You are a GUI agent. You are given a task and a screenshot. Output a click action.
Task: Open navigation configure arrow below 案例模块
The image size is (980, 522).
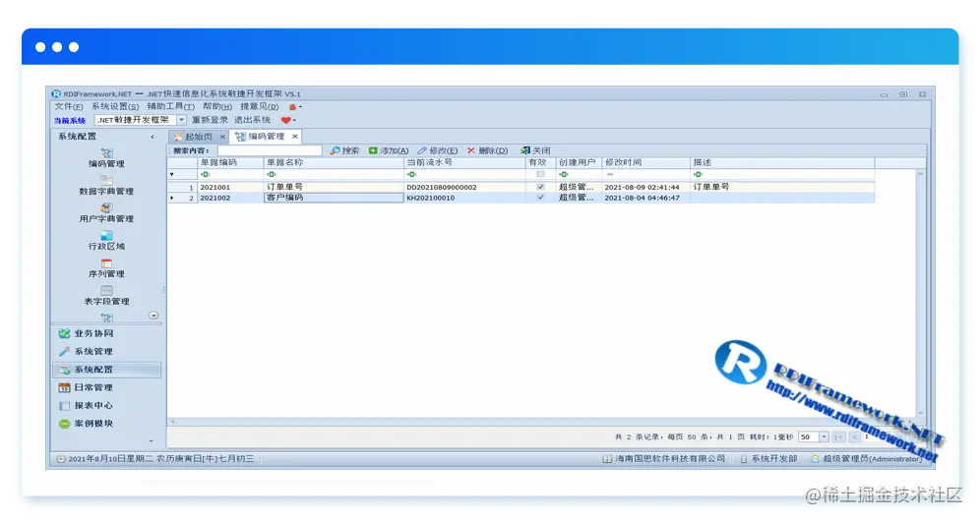click(151, 441)
